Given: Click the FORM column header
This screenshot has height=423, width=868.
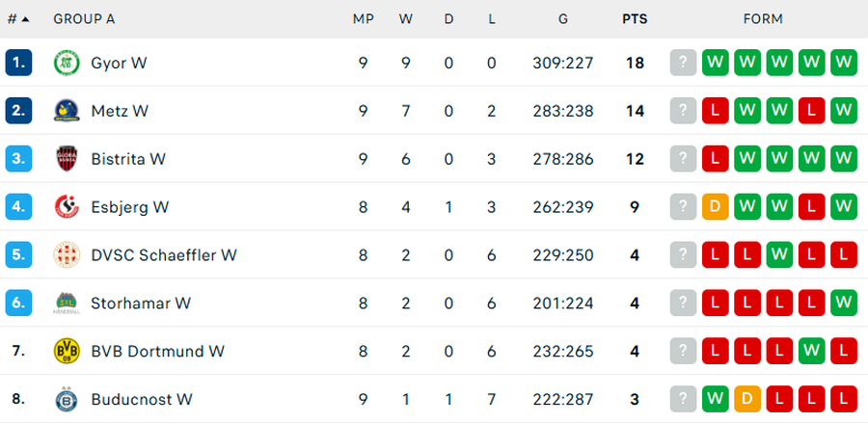Looking at the screenshot, I should tap(763, 19).
